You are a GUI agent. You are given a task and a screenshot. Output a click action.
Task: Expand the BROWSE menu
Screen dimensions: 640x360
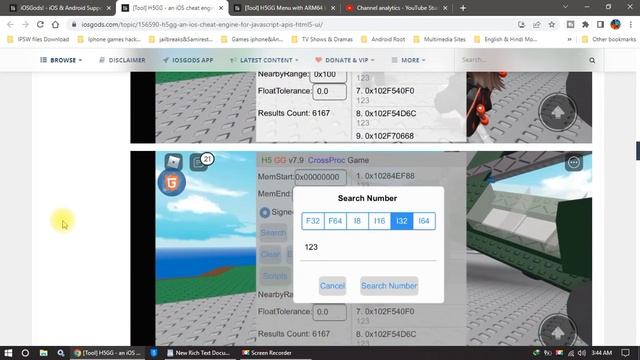61,60
